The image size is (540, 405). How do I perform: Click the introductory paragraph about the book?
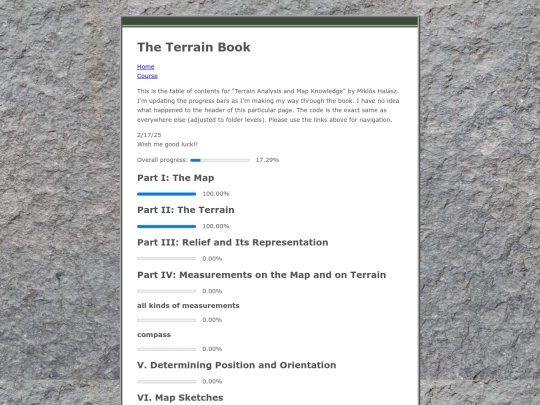[x=268, y=105]
